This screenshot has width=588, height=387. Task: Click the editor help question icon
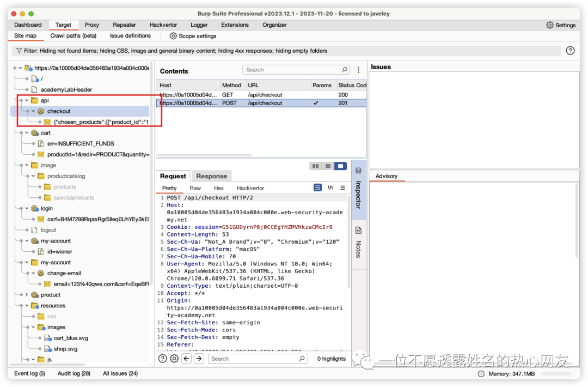click(162, 359)
